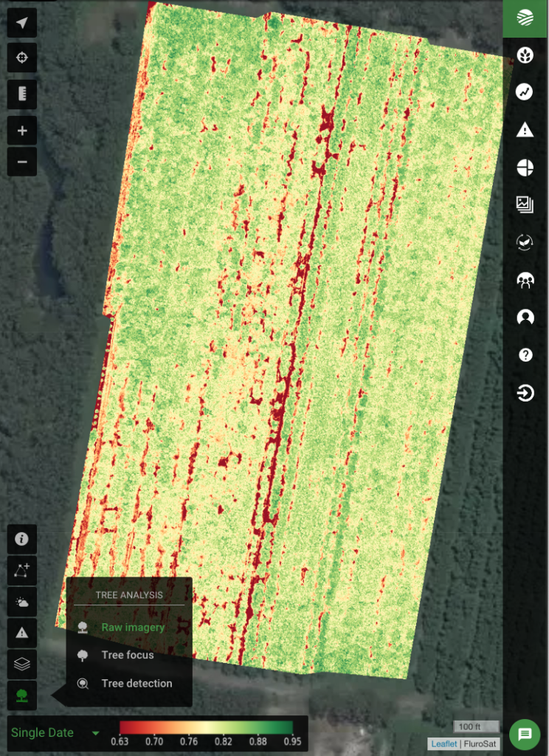Open the info panel icon

[22, 539]
